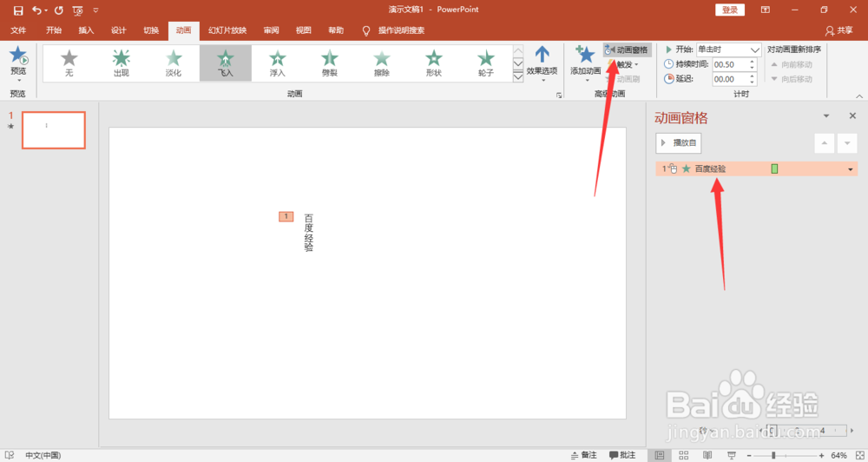Collapse the ribbon with the chevron
This screenshot has height=462, width=868.
859,96
